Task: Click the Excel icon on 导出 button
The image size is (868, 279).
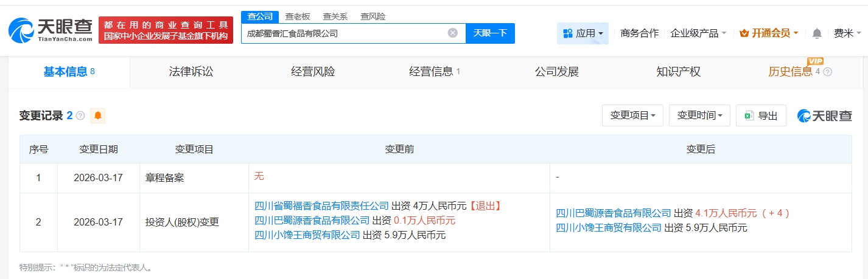Action: point(749,115)
